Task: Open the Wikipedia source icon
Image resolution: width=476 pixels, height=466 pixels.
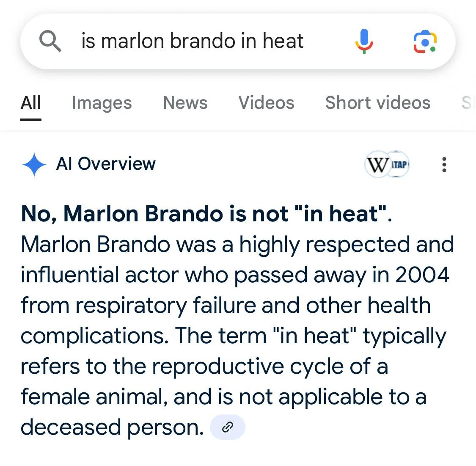Action: 377,164
